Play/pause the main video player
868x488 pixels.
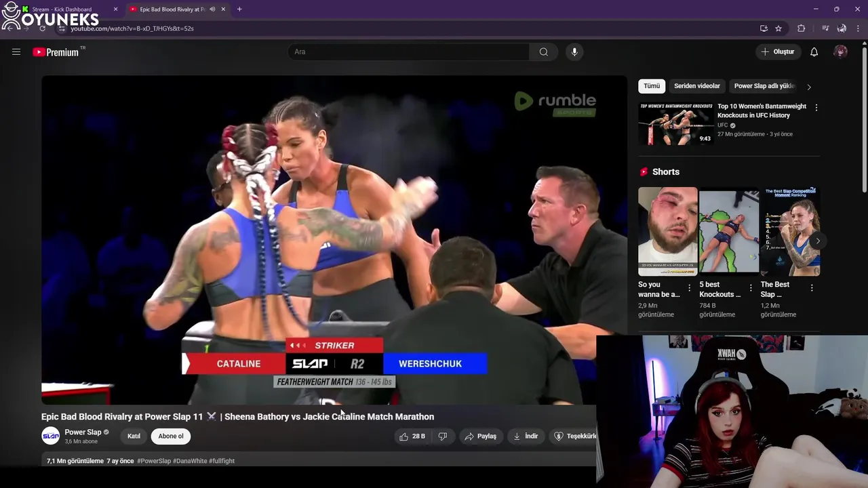click(x=334, y=240)
